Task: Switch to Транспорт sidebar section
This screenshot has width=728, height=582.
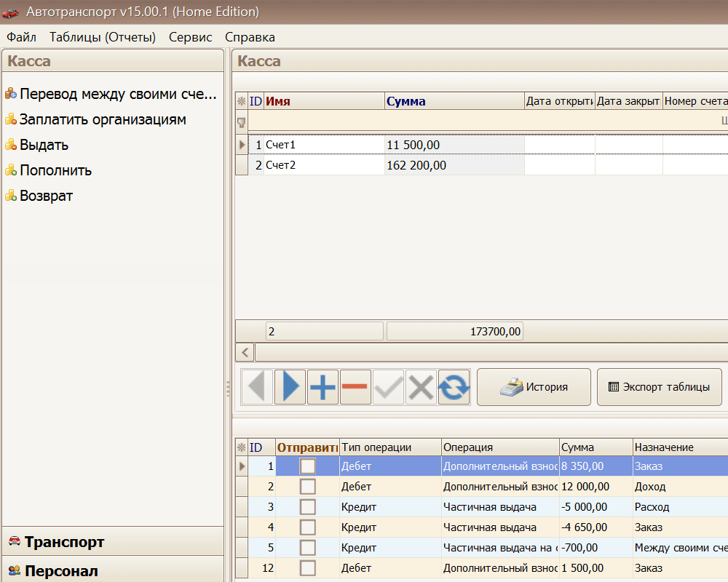Action: coord(113,541)
